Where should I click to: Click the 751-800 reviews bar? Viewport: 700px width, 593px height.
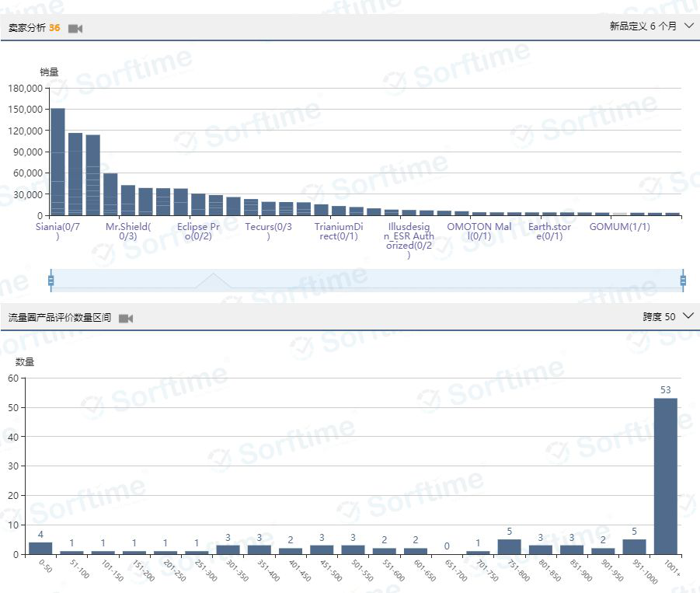510,546
